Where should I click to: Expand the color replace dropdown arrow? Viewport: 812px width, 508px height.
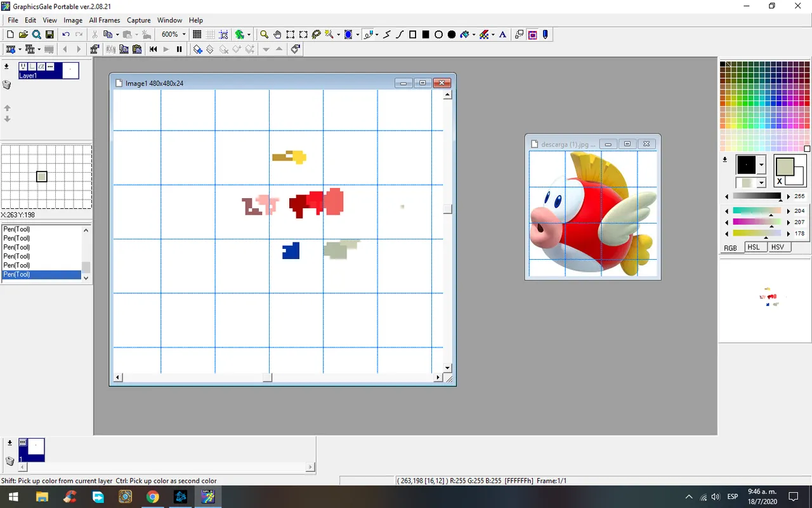click(493, 34)
